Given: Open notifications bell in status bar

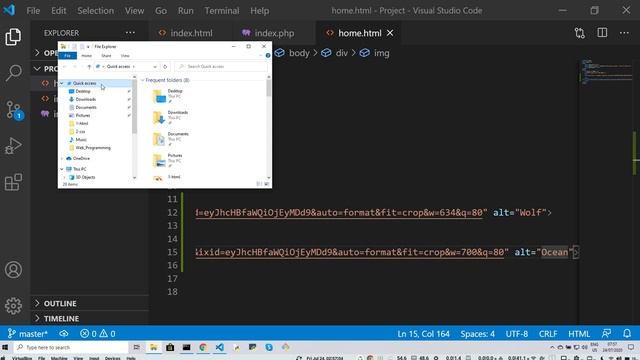Looking at the screenshot, I should pyautogui.click(x=627, y=334).
